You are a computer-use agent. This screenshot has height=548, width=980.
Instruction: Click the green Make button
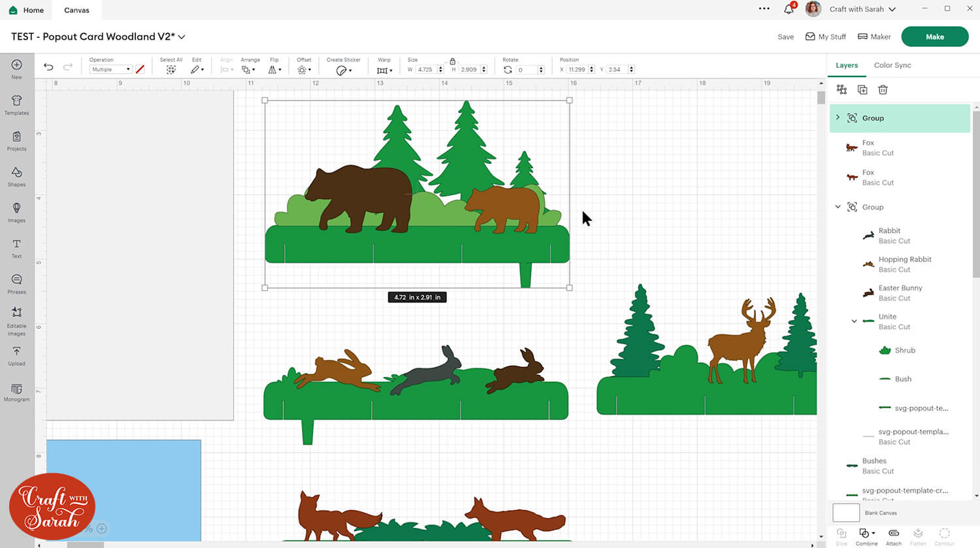[x=934, y=37]
